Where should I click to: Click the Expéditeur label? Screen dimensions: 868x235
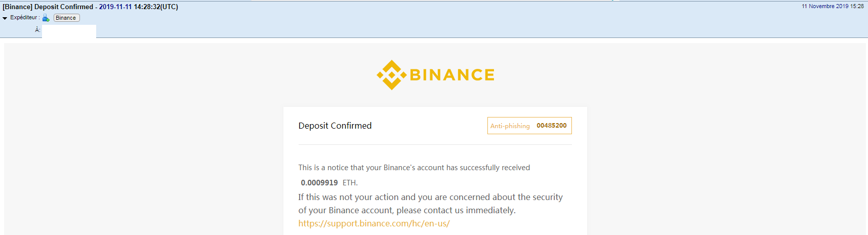click(x=24, y=18)
